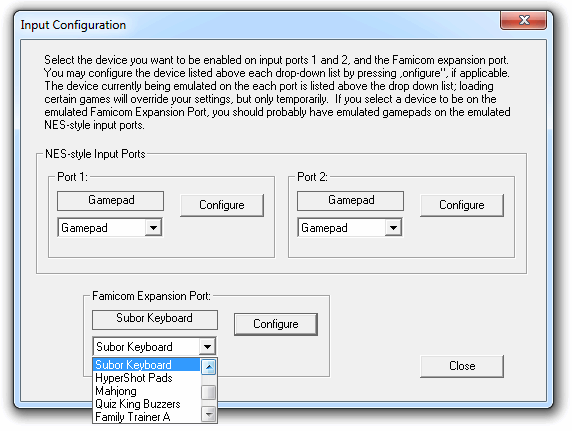Click Configure for Famicom Expansion Port
The image size is (572, 431).
[276, 324]
